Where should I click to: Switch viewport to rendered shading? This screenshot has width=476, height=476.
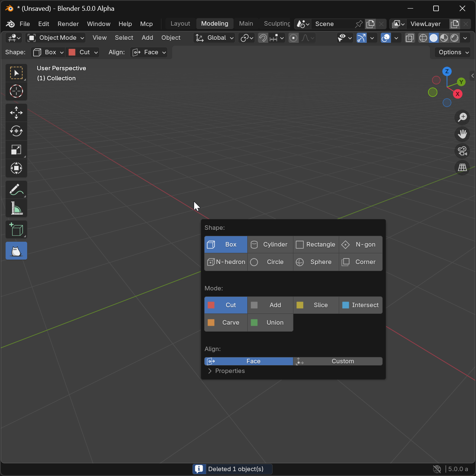[454, 38]
